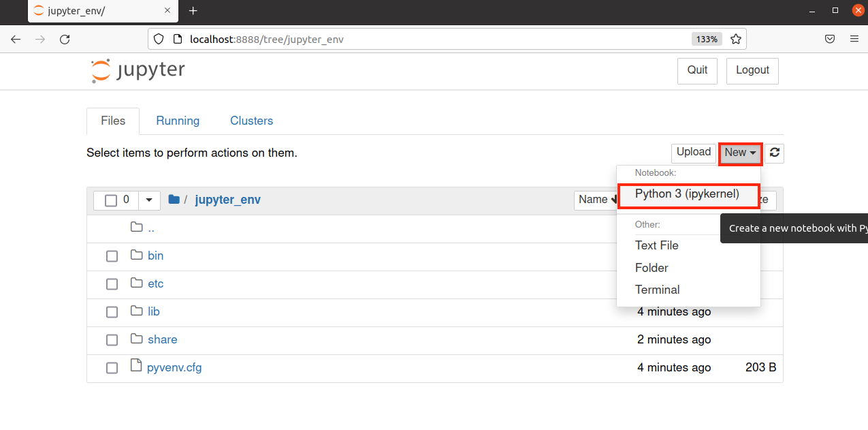Switch to the Files tab

[113, 121]
